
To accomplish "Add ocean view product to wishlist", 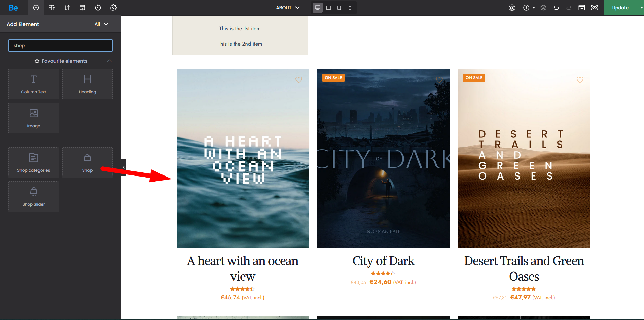I will tap(299, 80).
